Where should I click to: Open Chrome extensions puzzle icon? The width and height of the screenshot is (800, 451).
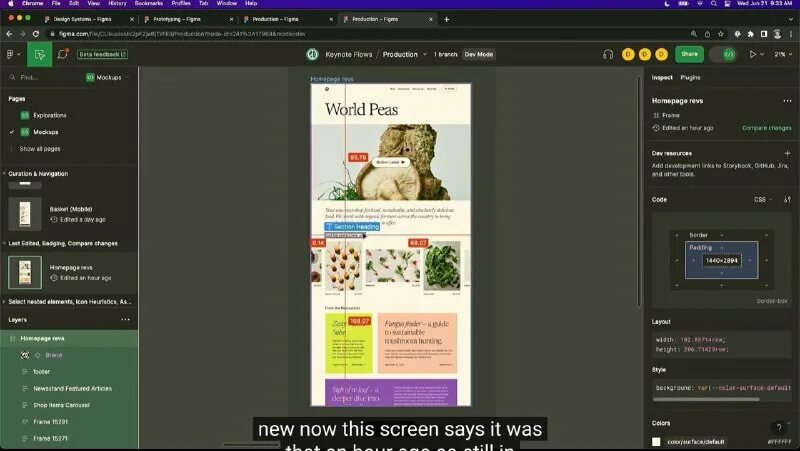[x=751, y=34]
